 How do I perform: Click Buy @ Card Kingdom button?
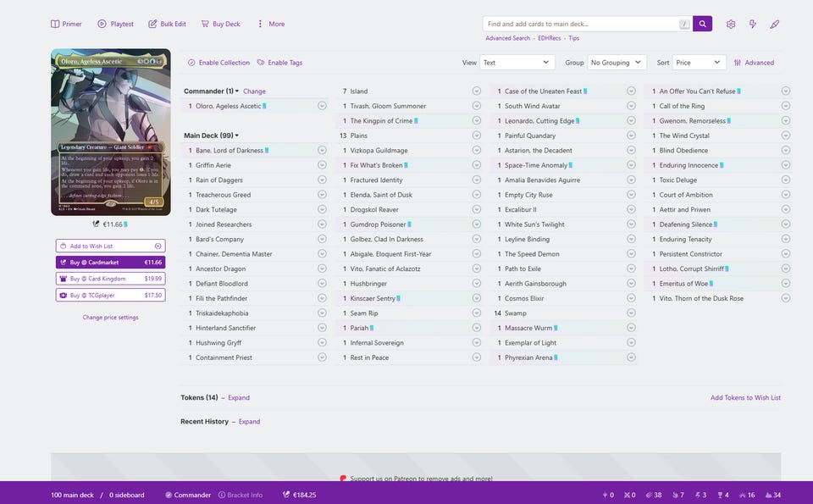[x=110, y=279]
